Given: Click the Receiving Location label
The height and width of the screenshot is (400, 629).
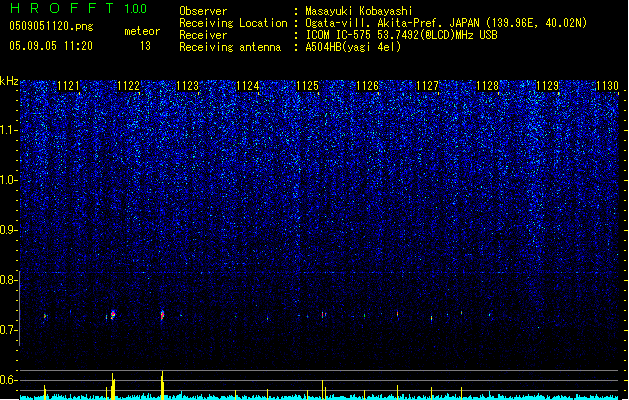Looking at the screenshot, I should pyautogui.click(x=233, y=23).
